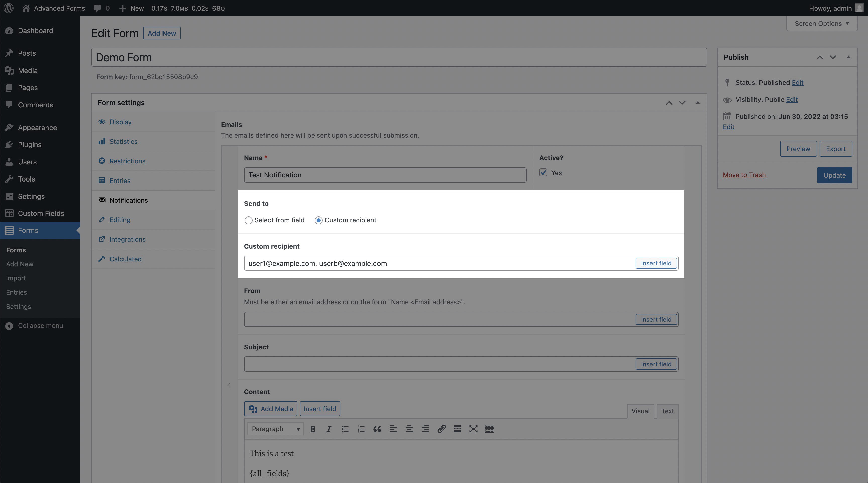The width and height of the screenshot is (868, 483).
Task: Click the Insert/edit link icon
Action: [441, 429]
